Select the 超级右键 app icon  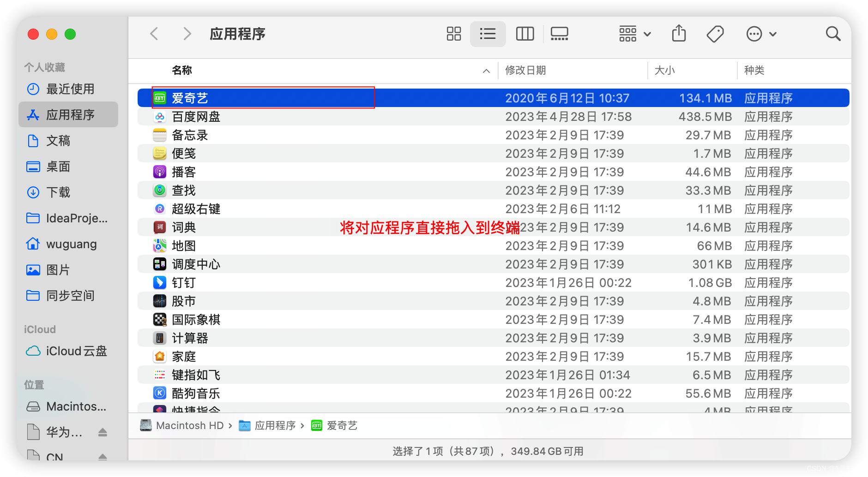tap(160, 209)
